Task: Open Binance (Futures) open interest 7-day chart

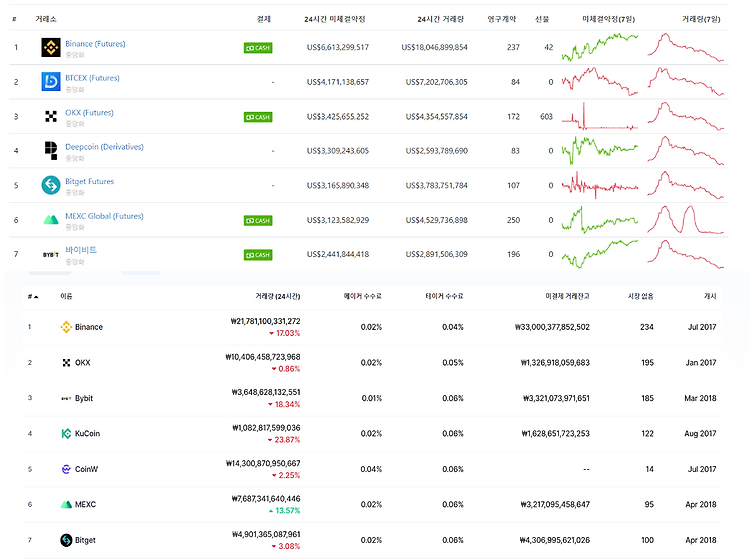Action: [600, 47]
